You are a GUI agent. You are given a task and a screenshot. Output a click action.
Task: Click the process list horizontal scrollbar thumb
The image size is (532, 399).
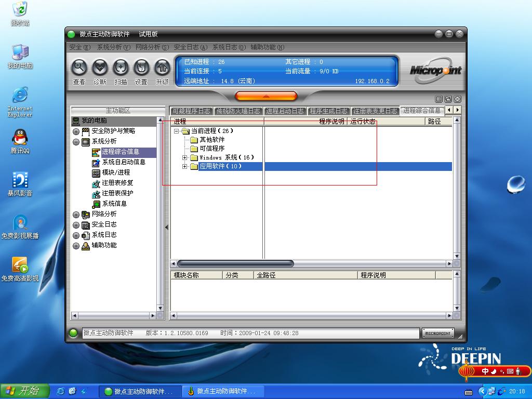(x=235, y=263)
